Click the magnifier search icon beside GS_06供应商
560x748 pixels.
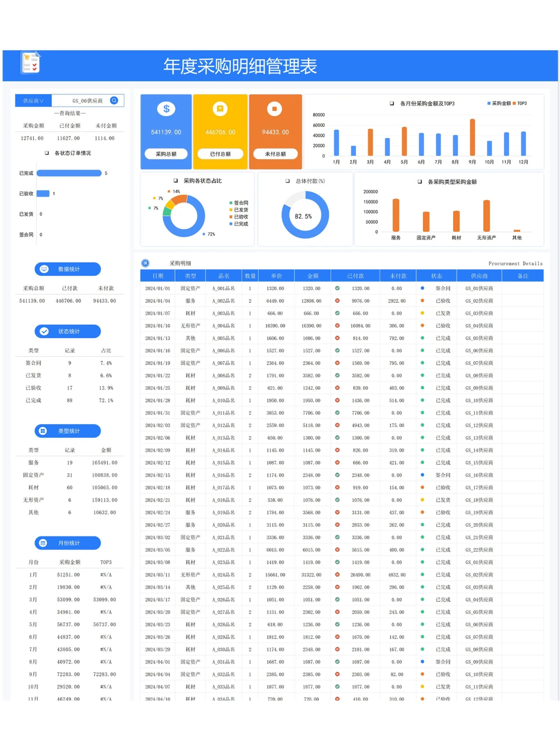pyautogui.click(x=114, y=101)
